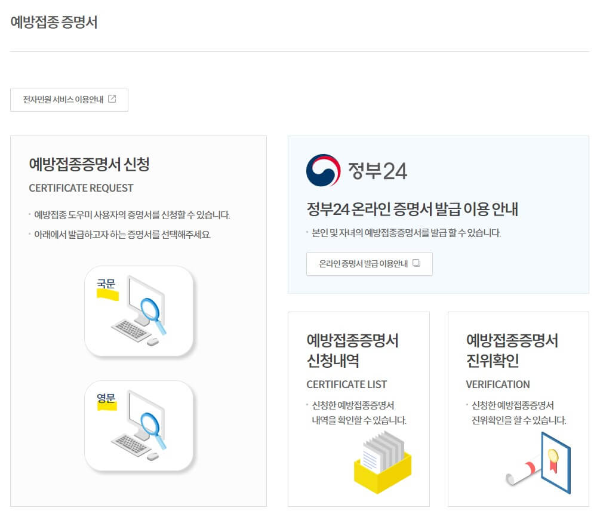Click the VERIFICATION label

[x=498, y=385]
